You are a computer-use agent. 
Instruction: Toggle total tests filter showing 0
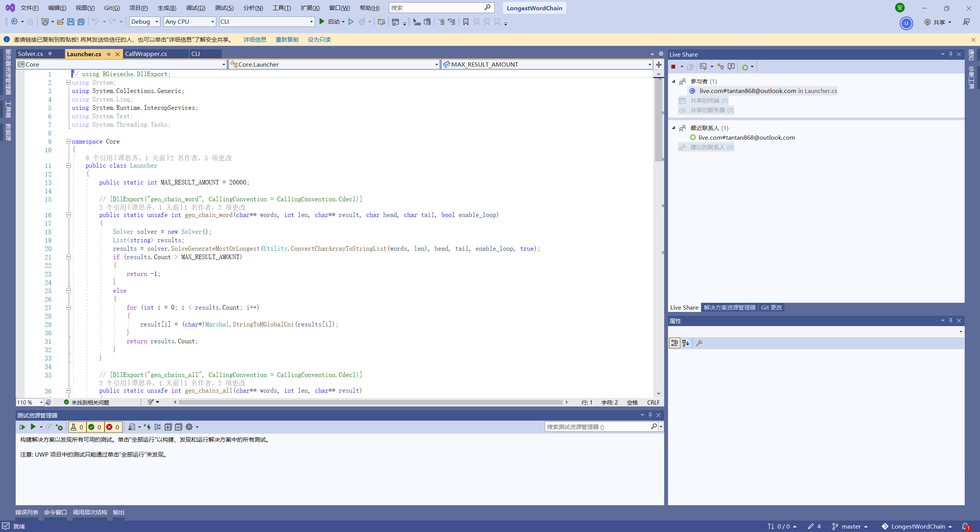click(x=77, y=427)
